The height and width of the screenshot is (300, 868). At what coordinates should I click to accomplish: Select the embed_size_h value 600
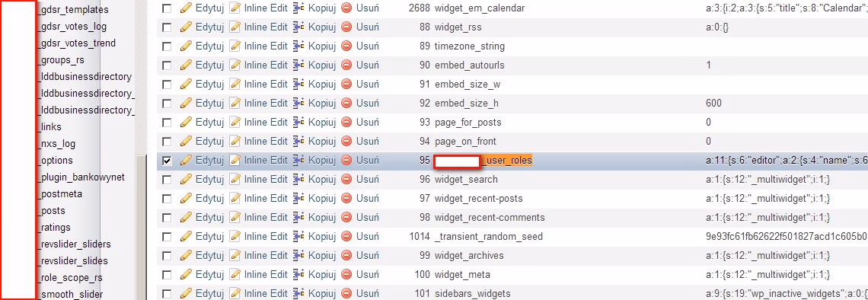click(714, 104)
